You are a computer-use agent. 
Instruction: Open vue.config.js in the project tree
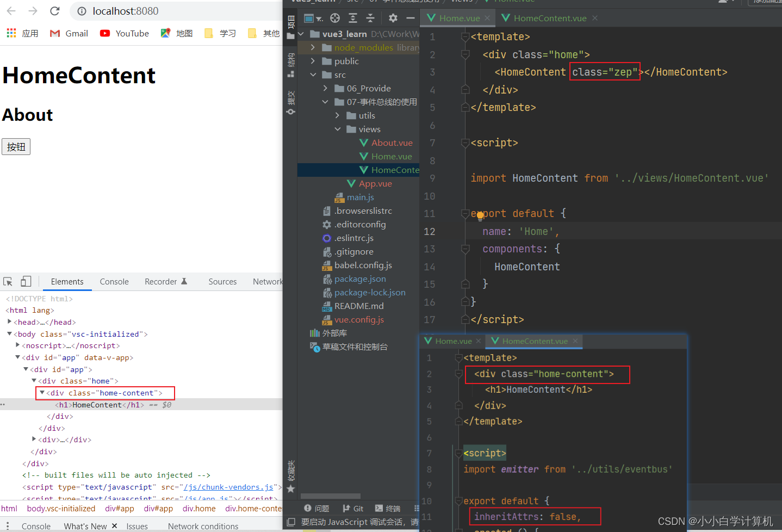353,319
